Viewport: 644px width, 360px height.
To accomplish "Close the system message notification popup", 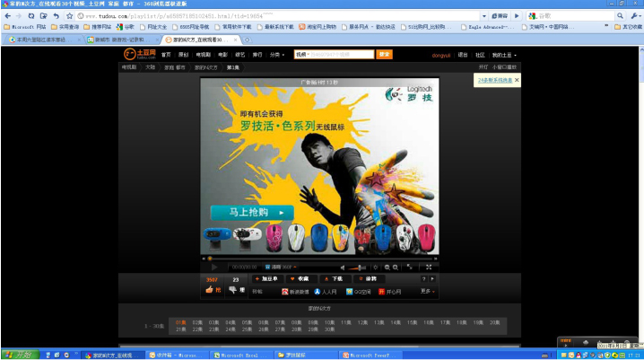I will 517,80.
